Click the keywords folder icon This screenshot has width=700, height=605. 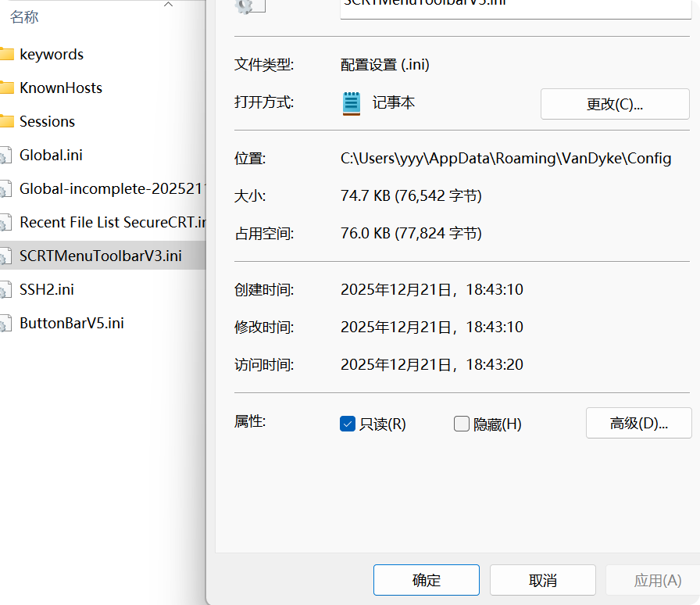pos(6,55)
